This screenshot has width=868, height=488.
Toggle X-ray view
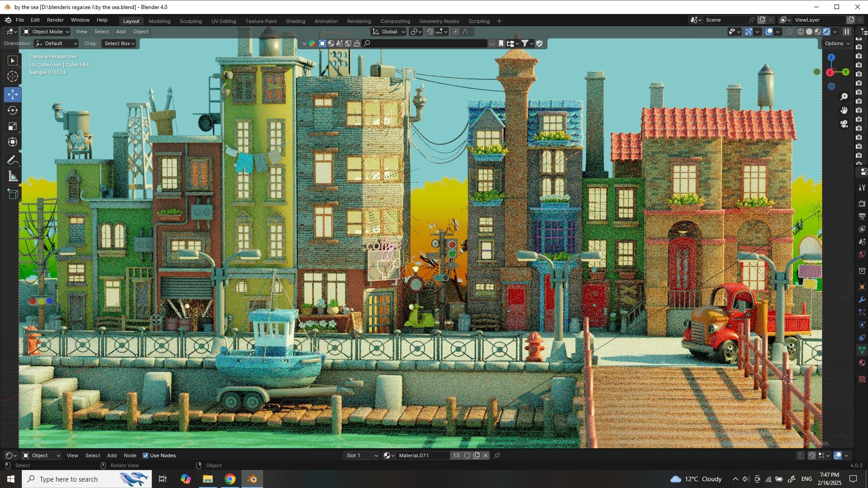789,32
